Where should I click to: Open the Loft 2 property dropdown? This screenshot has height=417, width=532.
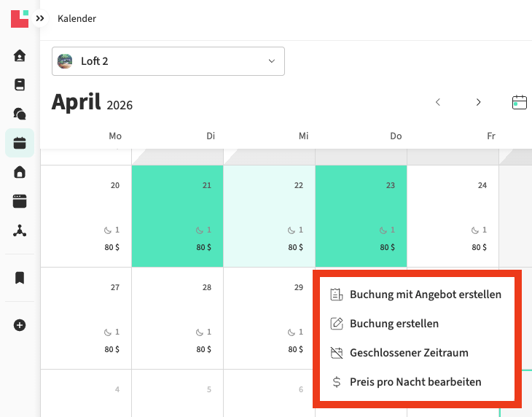click(168, 61)
